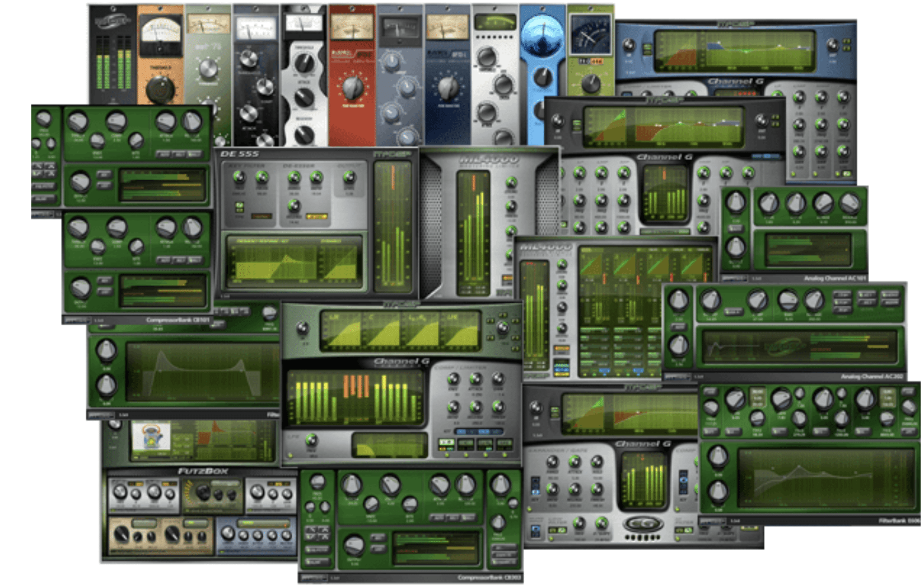
Task: Click the upper-left knob in Analog Channel AC202
Action: coord(679,301)
